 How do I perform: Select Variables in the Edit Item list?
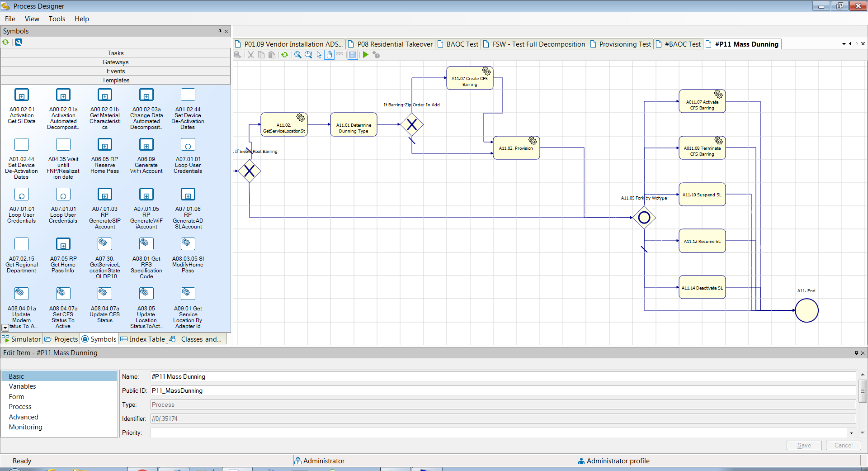pyautogui.click(x=23, y=386)
